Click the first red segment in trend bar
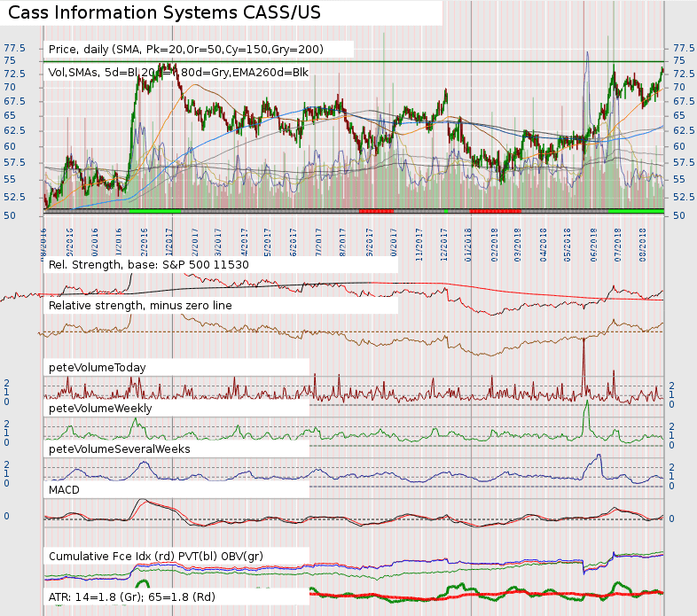697x616 pixels. pyautogui.click(x=375, y=211)
